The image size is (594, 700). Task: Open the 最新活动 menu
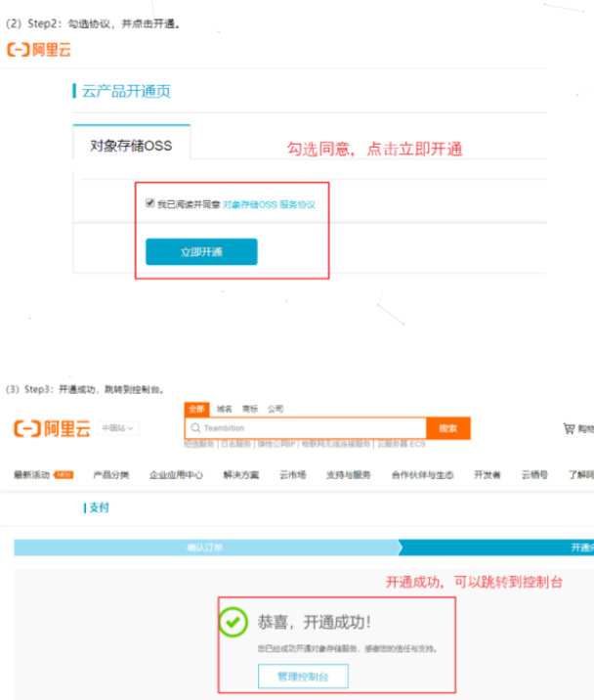tap(31, 475)
